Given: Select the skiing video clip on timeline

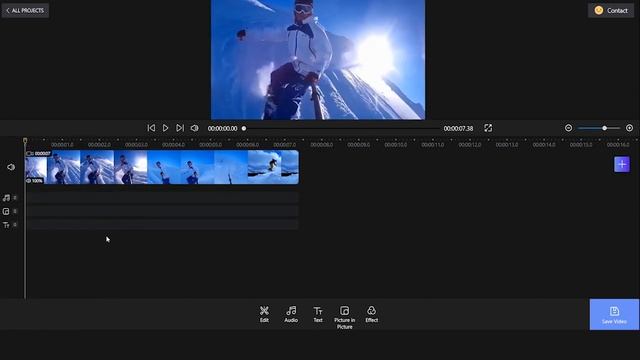Looking at the screenshot, I should pos(162,167).
